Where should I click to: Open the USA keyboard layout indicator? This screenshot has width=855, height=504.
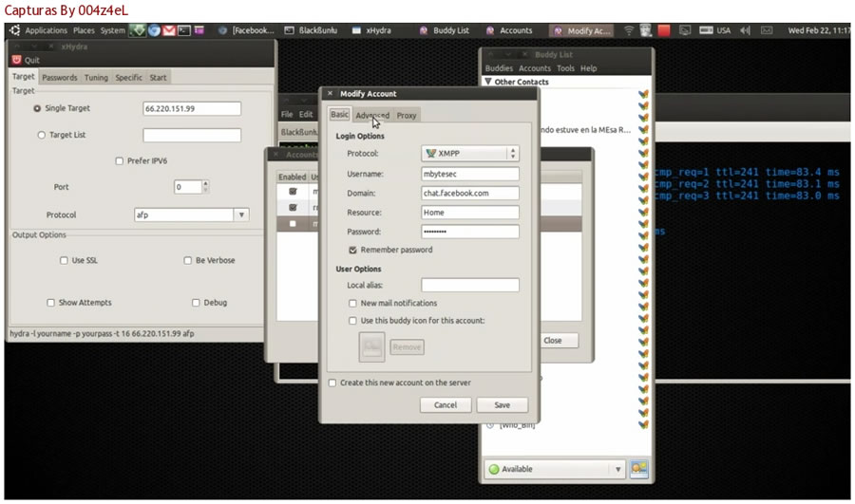(714, 30)
